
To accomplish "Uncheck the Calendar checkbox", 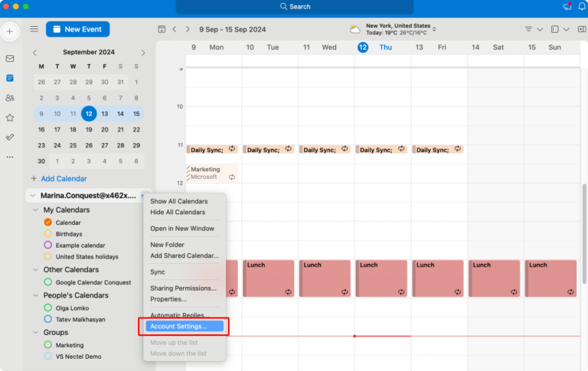I will tap(48, 223).
